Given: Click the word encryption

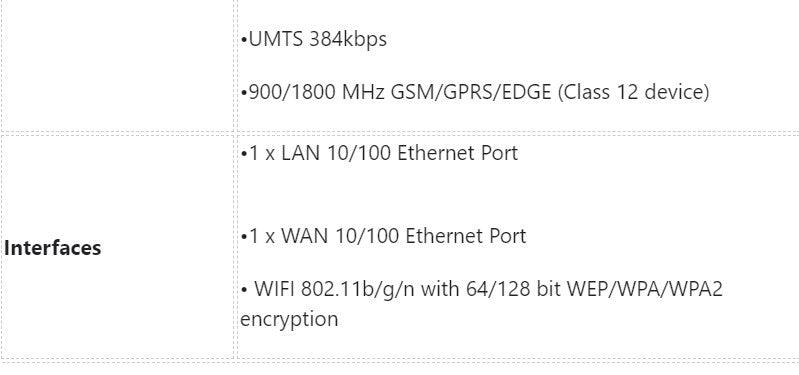Looking at the screenshot, I should (289, 319).
